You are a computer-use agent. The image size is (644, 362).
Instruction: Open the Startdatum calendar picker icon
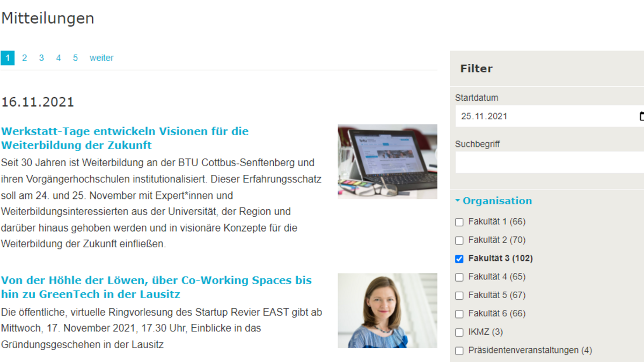pyautogui.click(x=641, y=116)
